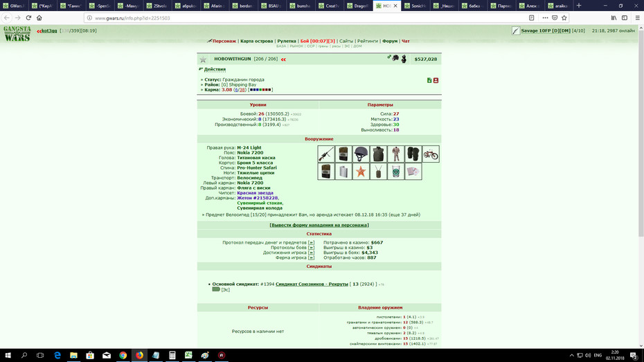
Task: Open File Explorer from taskbar
Action: tap(73, 356)
